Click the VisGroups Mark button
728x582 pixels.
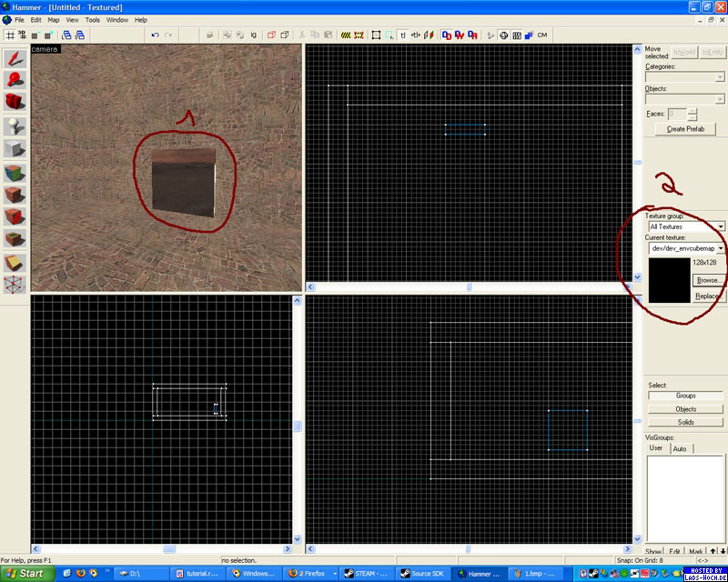point(695,551)
